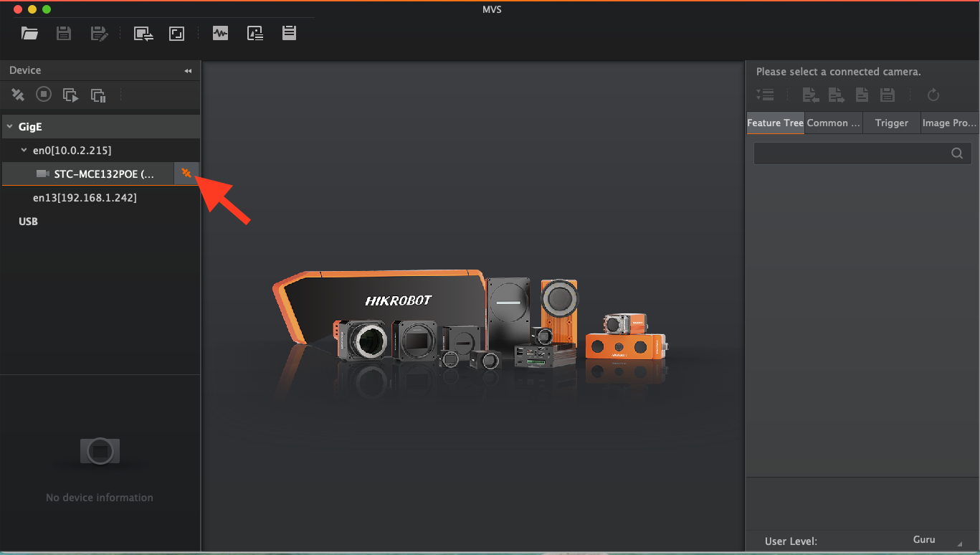Click the Save floppy disk icon
The height and width of the screenshot is (555, 980).
64,33
